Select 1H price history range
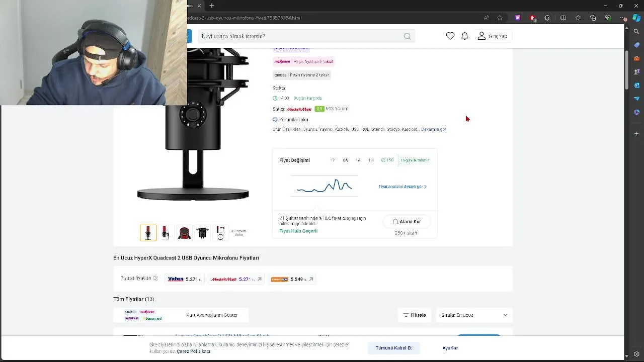The height and width of the screenshot is (362, 644). (371, 160)
